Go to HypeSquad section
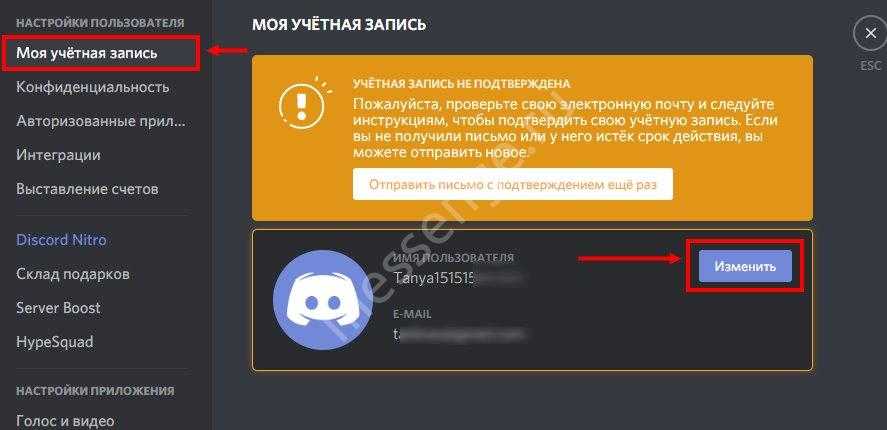This screenshot has height=430, width=887. (55, 342)
